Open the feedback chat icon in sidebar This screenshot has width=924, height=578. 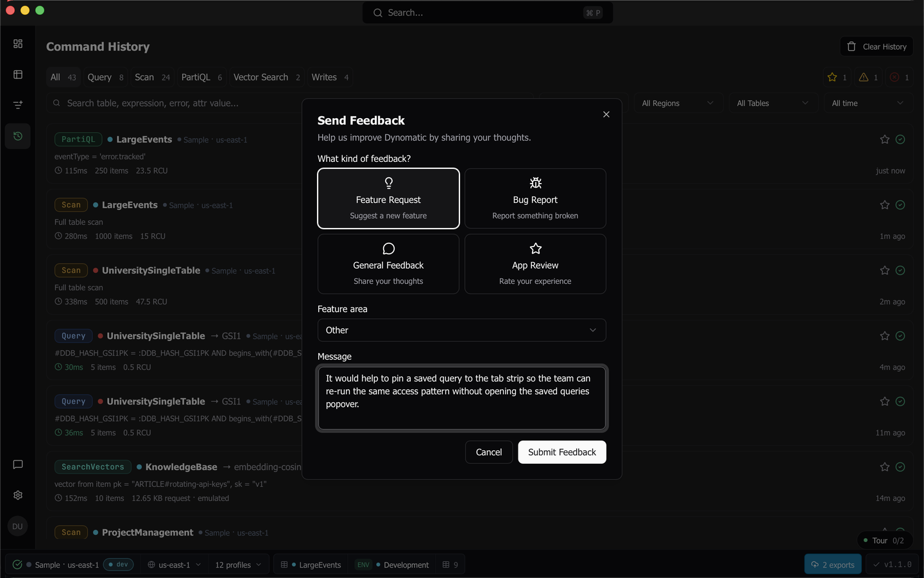[18, 464]
